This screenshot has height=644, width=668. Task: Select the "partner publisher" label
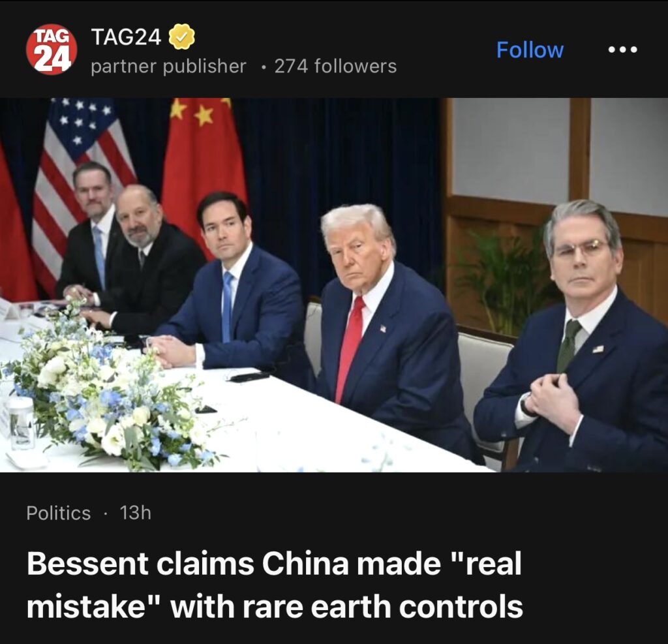(169, 66)
